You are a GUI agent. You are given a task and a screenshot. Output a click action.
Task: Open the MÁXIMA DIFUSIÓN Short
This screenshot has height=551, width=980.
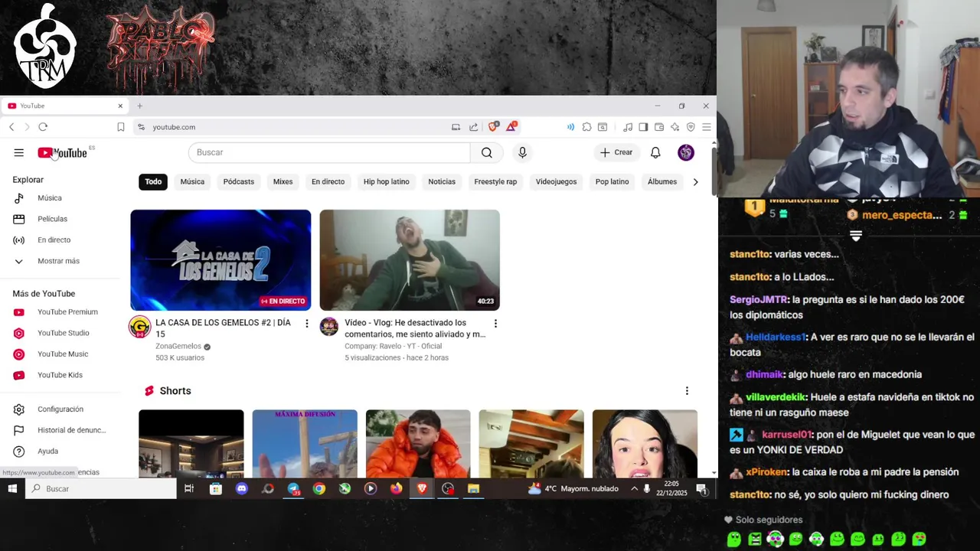[x=305, y=444]
